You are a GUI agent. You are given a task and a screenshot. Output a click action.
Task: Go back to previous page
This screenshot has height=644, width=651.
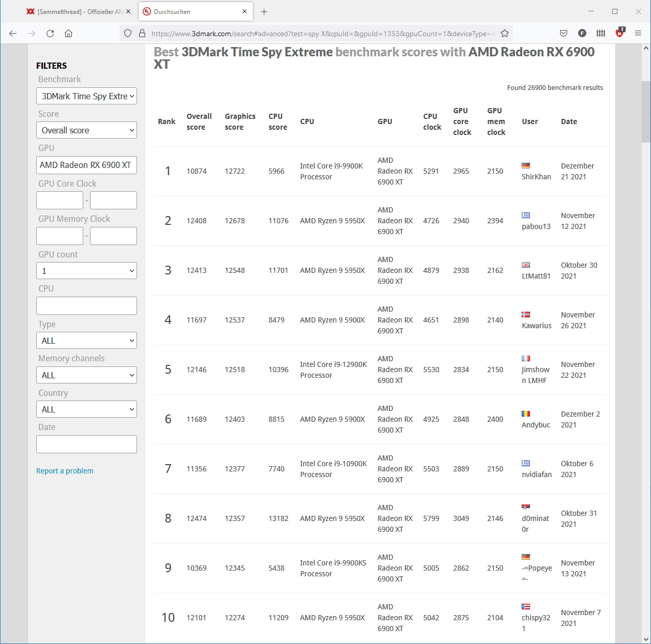point(13,34)
